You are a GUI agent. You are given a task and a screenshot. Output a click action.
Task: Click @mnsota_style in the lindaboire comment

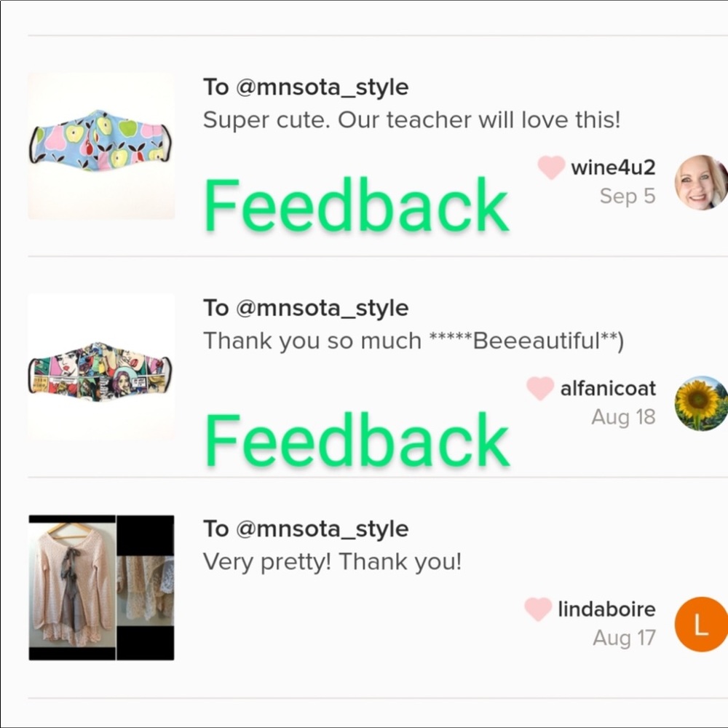point(323,529)
